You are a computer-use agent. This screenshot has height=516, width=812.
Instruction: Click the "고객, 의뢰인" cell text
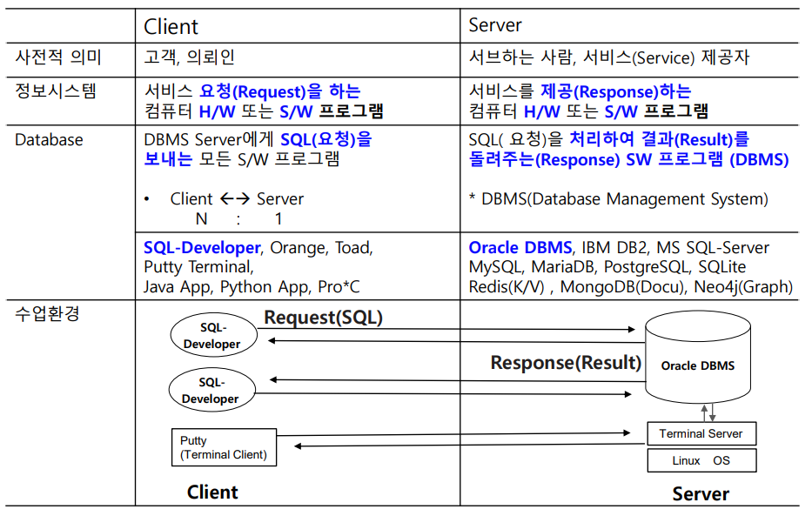coord(189,57)
